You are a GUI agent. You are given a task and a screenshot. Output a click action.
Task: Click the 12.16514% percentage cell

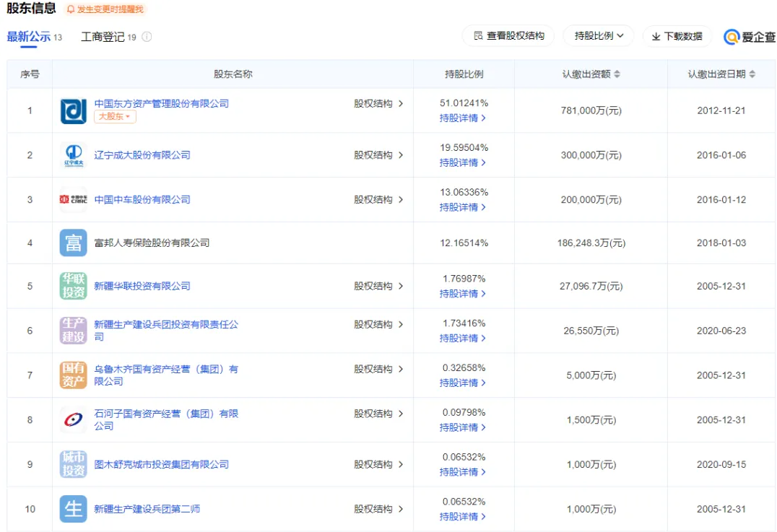click(x=464, y=243)
